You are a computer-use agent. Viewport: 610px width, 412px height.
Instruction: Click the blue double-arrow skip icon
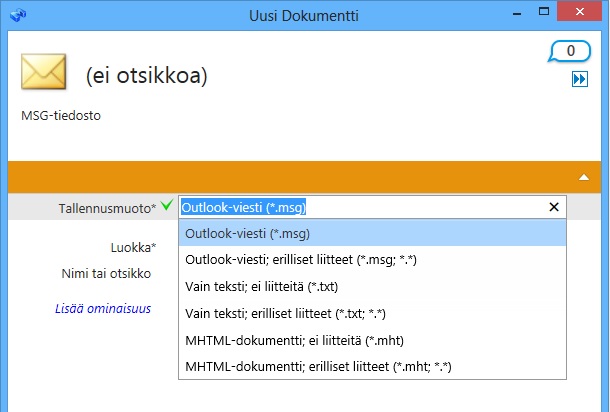pyautogui.click(x=580, y=79)
